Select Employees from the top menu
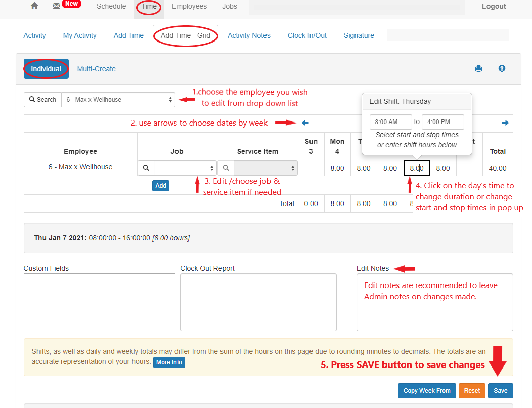Viewport: 532px width, 408px height. tap(189, 6)
